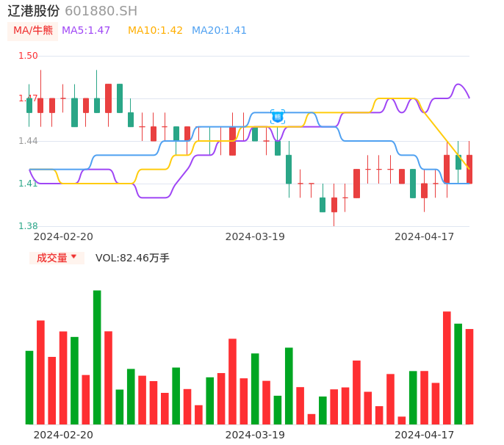
Task: Click the rightmost red volume bar
Action: click(x=469, y=376)
